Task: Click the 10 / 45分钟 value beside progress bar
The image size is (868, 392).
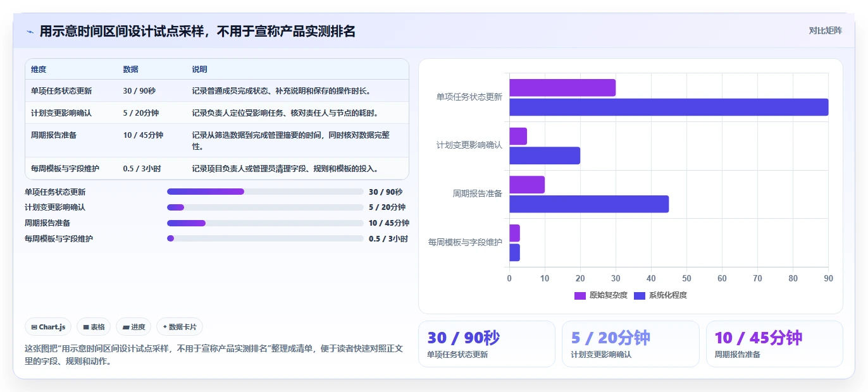Action: [x=389, y=223]
